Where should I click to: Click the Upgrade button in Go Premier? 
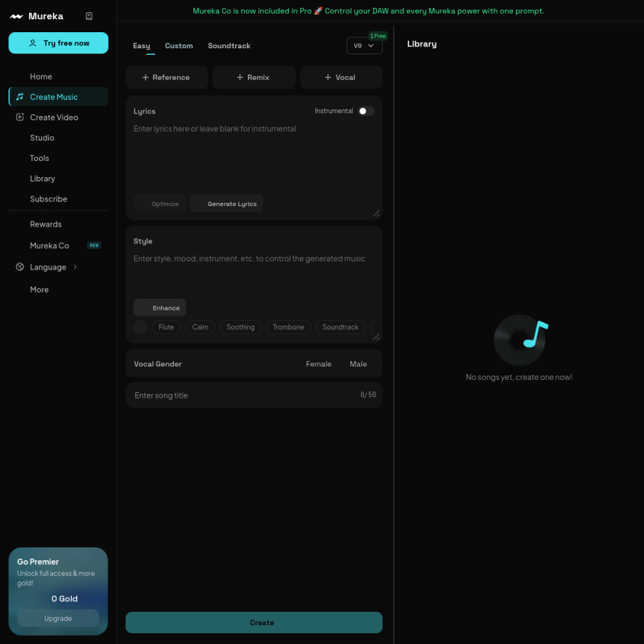pos(58,618)
